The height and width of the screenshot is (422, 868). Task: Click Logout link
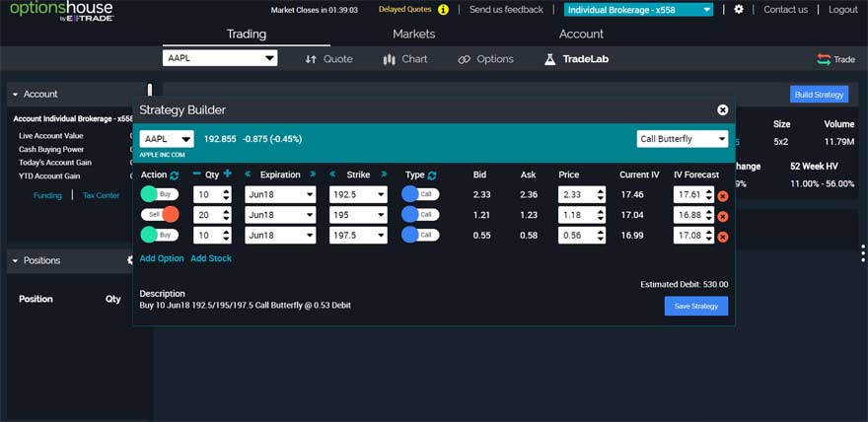pyautogui.click(x=843, y=10)
